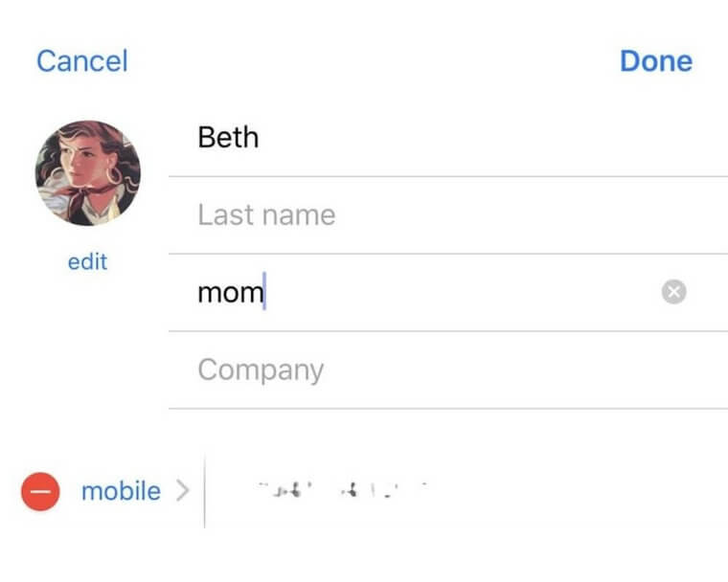Delete the phone entry with the red circle

(x=40, y=491)
